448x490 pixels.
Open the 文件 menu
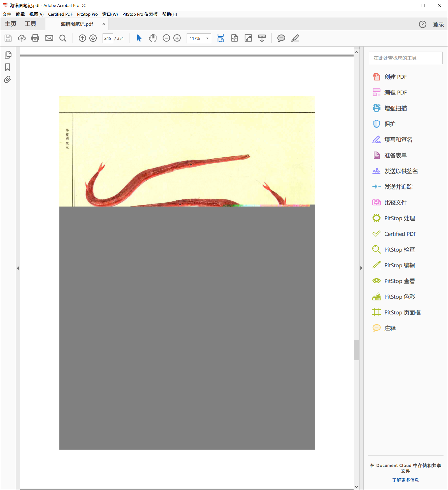tap(7, 14)
